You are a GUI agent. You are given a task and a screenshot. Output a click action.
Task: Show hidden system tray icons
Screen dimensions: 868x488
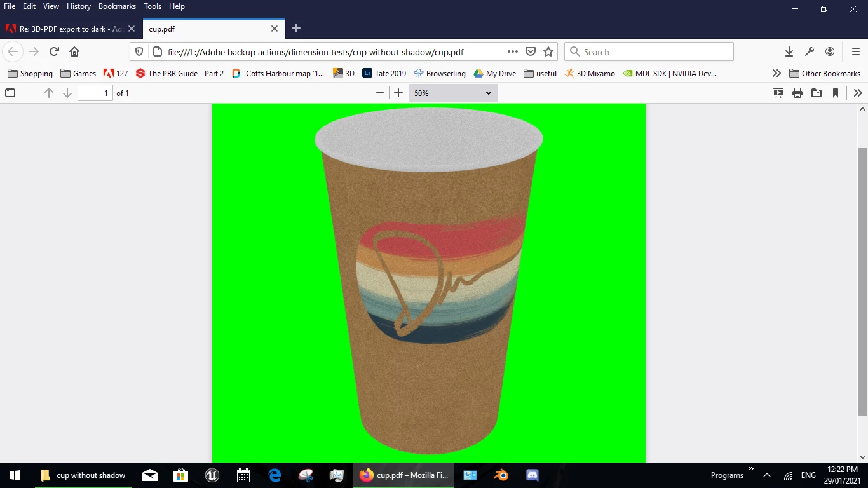(767, 475)
